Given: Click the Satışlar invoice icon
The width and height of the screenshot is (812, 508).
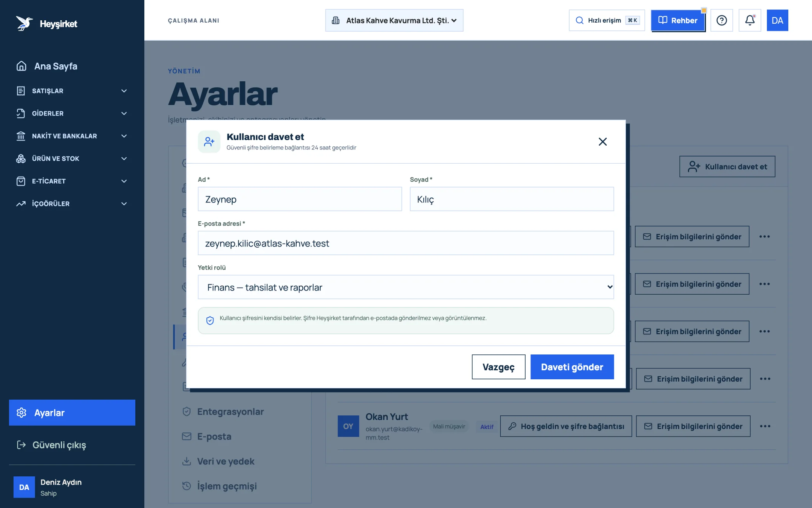Looking at the screenshot, I should (21, 91).
